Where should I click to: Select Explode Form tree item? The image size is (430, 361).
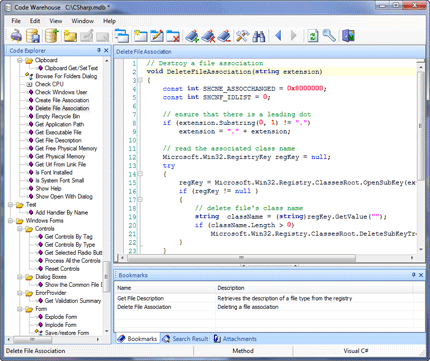(x=61, y=317)
